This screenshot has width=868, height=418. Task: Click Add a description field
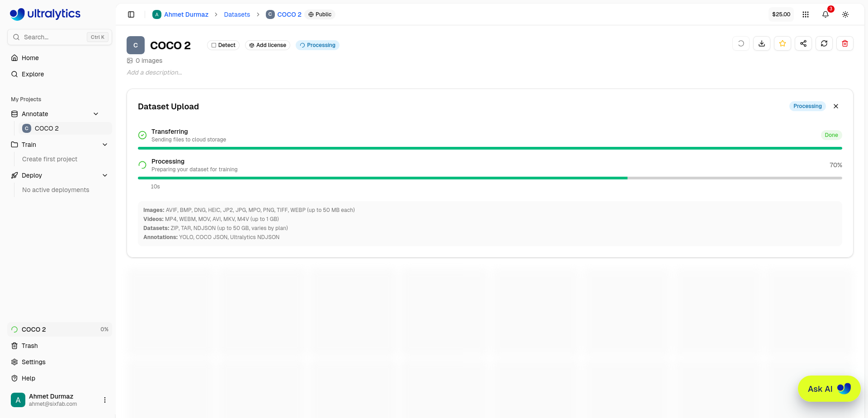tap(155, 72)
